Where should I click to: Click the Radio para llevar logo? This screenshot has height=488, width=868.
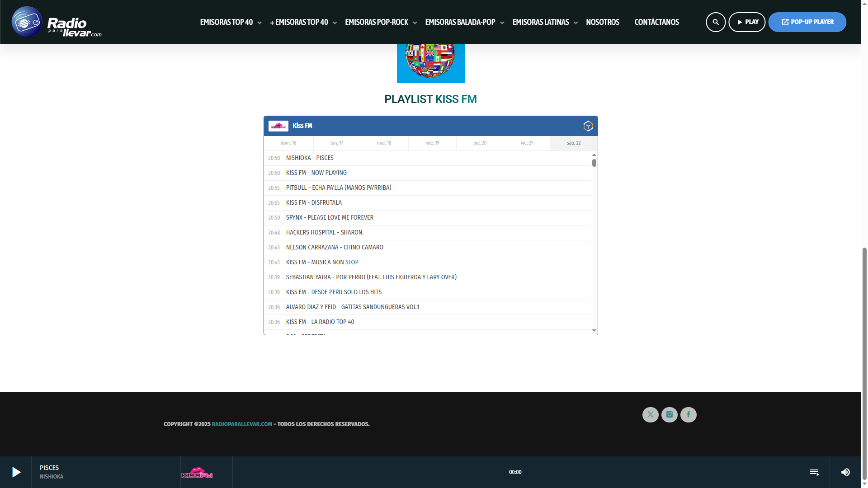pos(57,22)
